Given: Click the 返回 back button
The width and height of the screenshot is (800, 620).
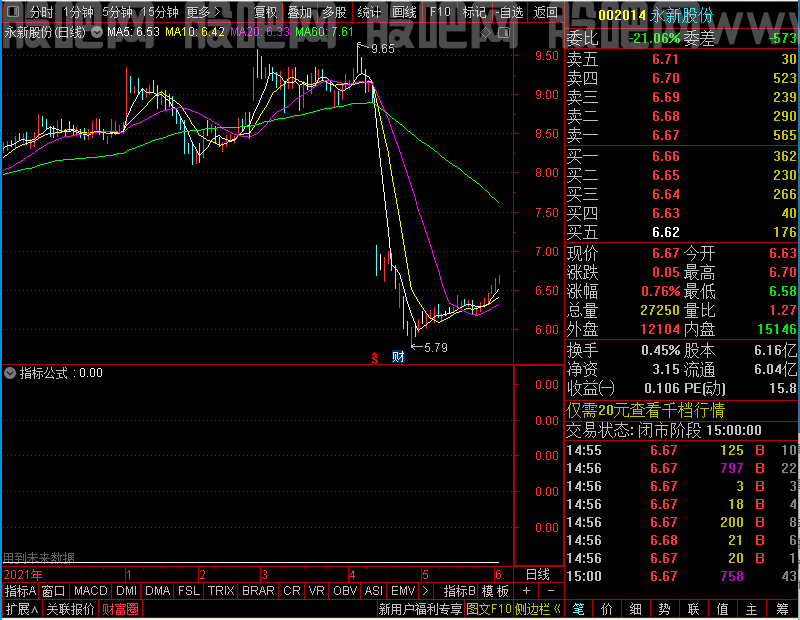Looking at the screenshot, I should (545, 12).
